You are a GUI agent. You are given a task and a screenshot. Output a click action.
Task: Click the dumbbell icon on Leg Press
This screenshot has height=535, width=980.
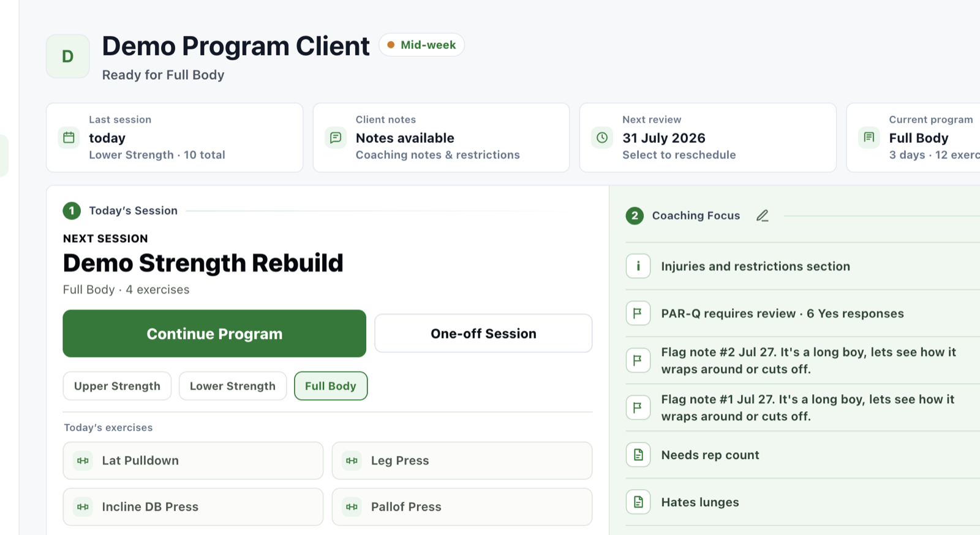point(352,461)
